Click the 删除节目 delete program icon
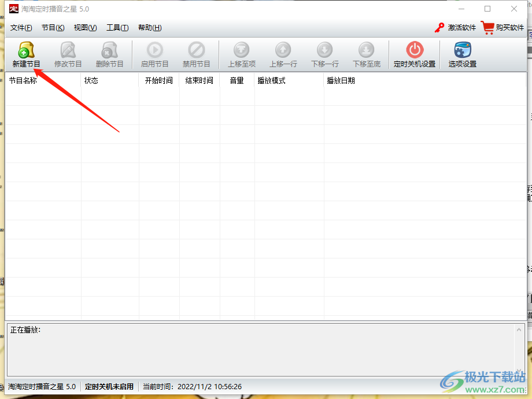Image resolution: width=532 pixels, height=399 pixels. [x=109, y=50]
